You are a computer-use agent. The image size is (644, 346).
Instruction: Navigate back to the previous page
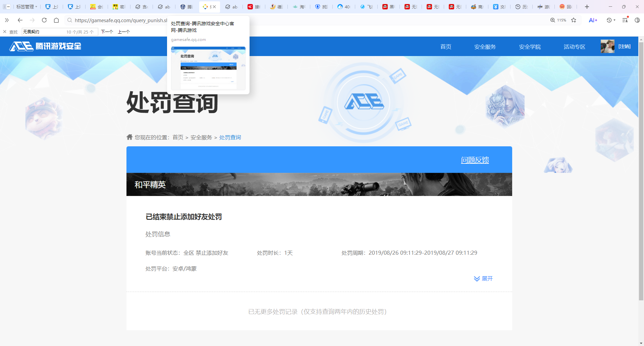coord(20,20)
